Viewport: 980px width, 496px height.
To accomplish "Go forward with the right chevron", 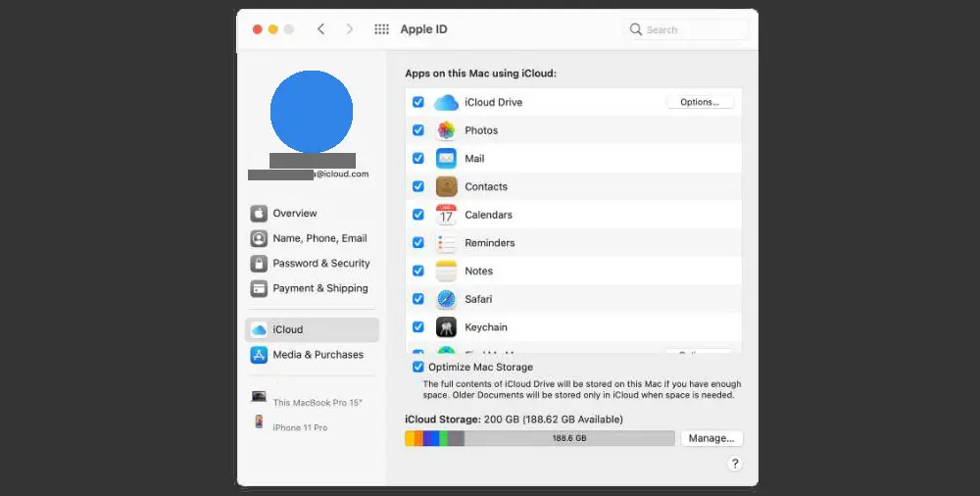I will (350, 29).
